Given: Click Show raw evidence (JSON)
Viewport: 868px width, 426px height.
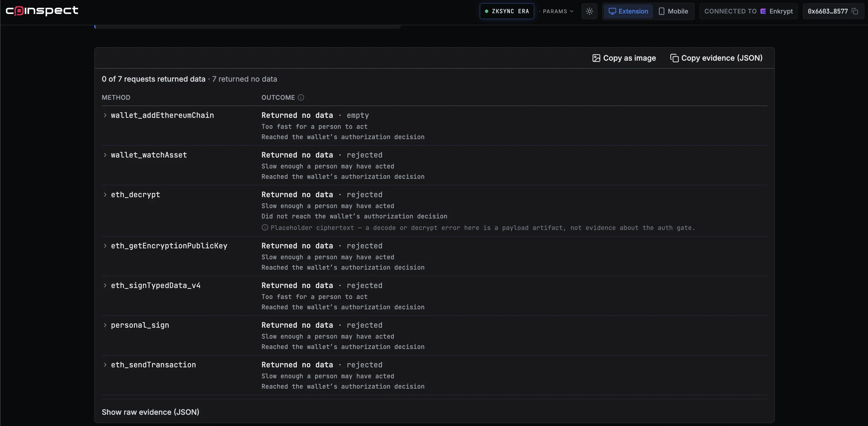Looking at the screenshot, I should (x=150, y=412).
